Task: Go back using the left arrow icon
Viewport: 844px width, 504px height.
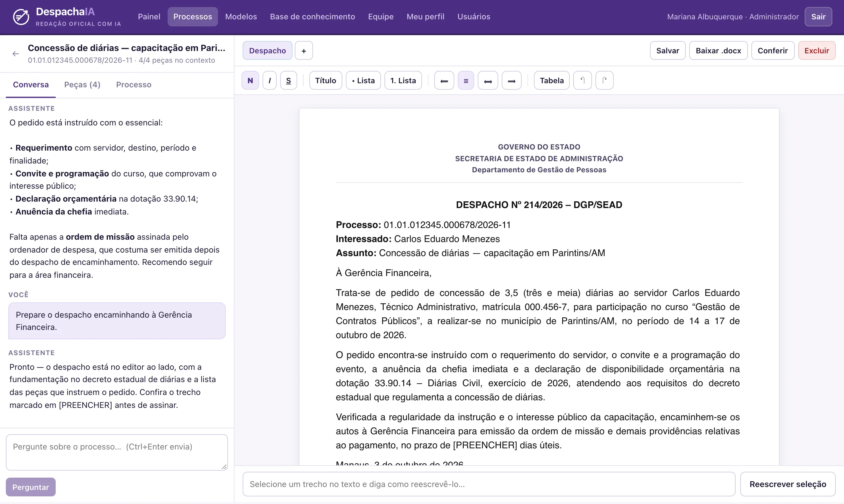Action: tap(16, 54)
